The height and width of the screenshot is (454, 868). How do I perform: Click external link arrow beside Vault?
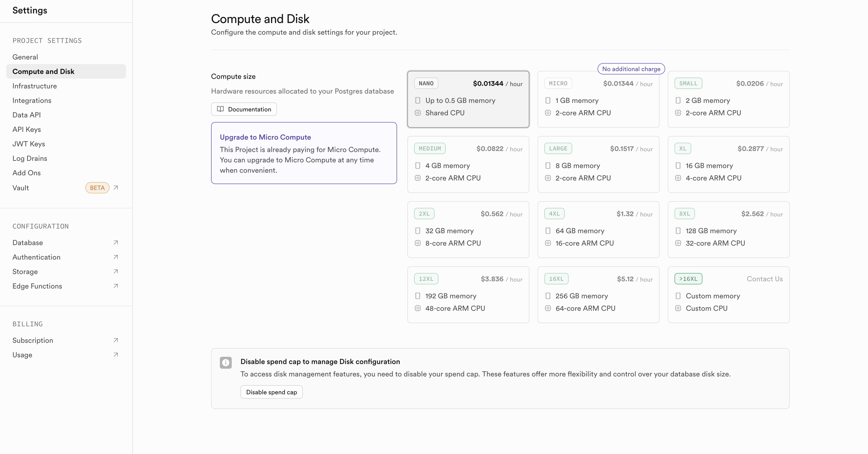[x=115, y=187]
